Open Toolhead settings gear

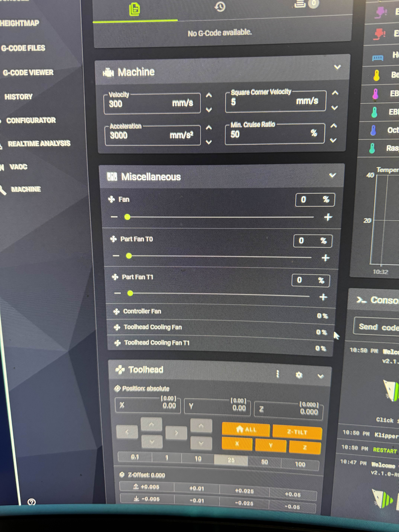tap(299, 375)
